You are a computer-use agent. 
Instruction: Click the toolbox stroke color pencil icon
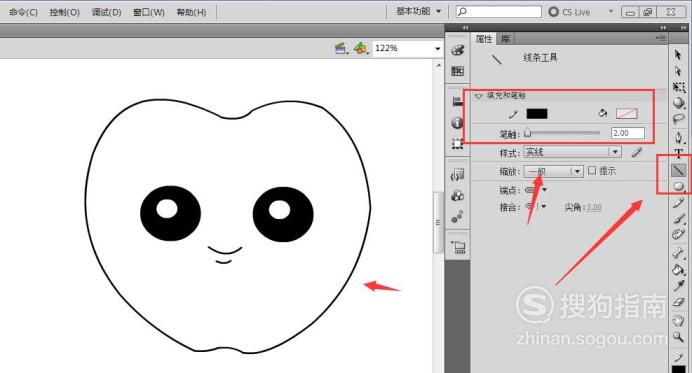point(679,357)
